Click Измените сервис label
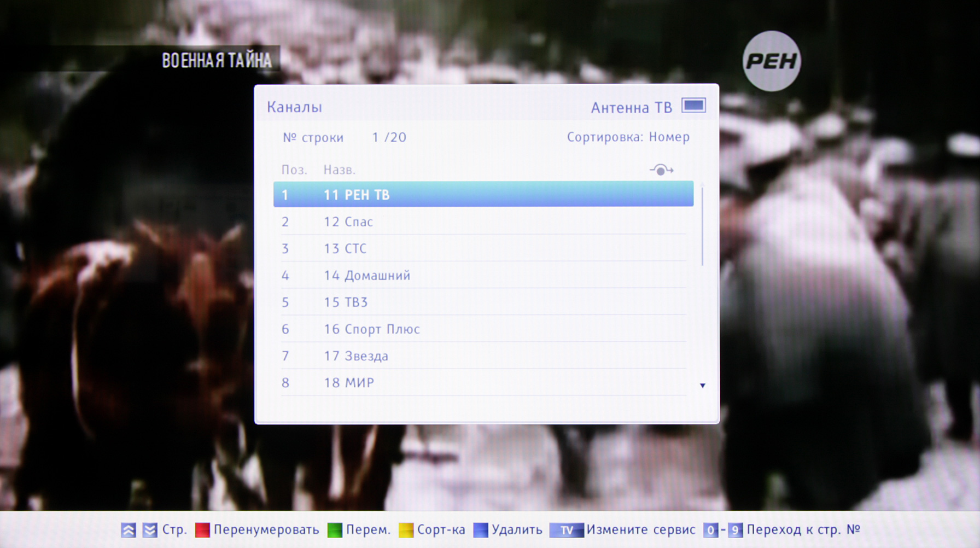This screenshot has height=548, width=980. pyautogui.click(x=641, y=530)
